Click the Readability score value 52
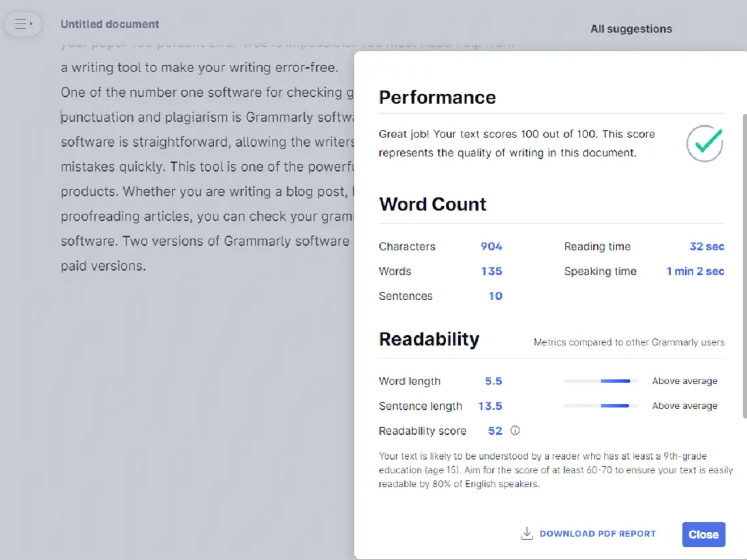 pos(495,431)
